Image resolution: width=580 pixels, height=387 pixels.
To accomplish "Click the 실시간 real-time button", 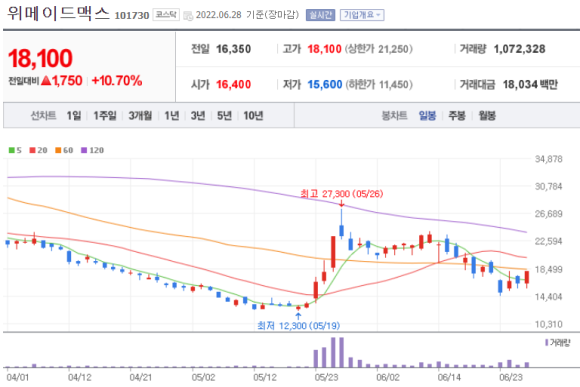I will coord(320,15).
